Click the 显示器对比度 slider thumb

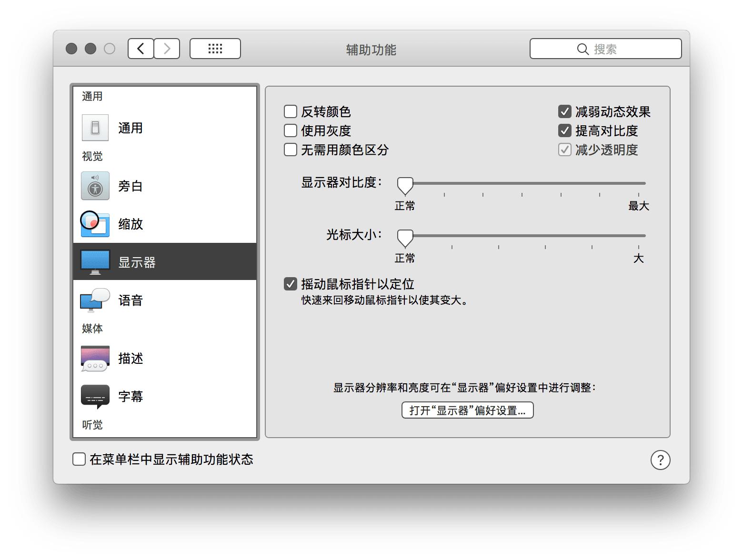coord(405,186)
